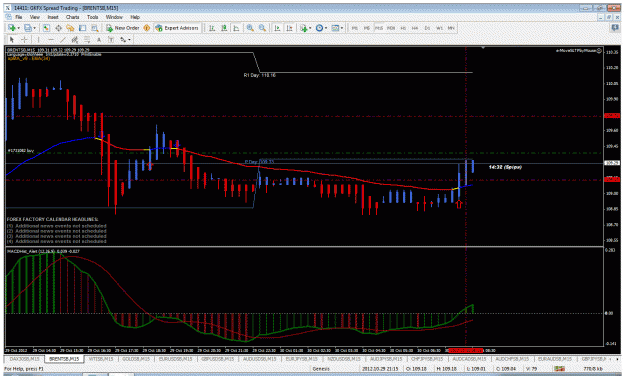Viewport: 625px width, 376px height.
Task: Expand the Templates dropdown arrow
Action: (342, 28)
